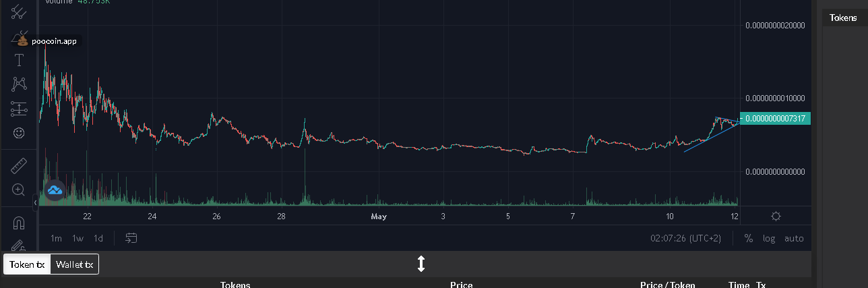
Task: Set chart range to 1w
Action: [78, 238]
